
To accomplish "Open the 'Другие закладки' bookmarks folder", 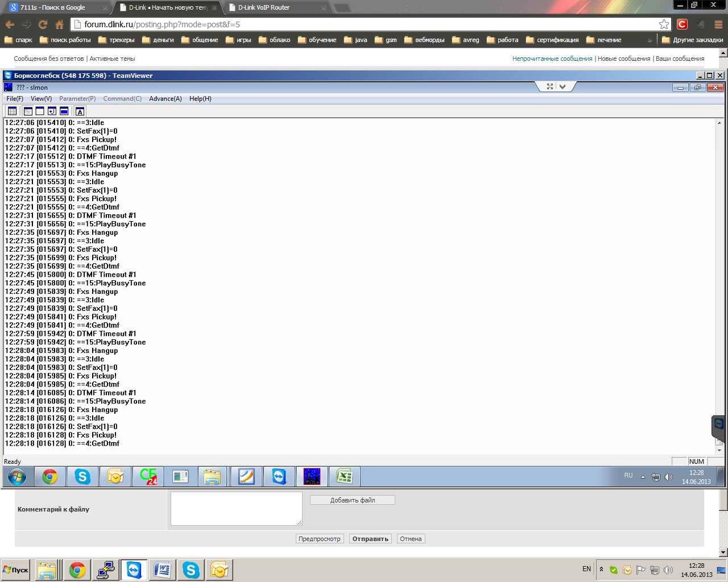I will 692,40.
